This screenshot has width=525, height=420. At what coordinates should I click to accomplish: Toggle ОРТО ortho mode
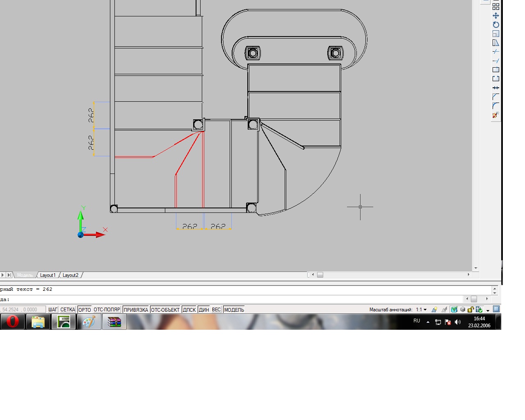point(84,310)
